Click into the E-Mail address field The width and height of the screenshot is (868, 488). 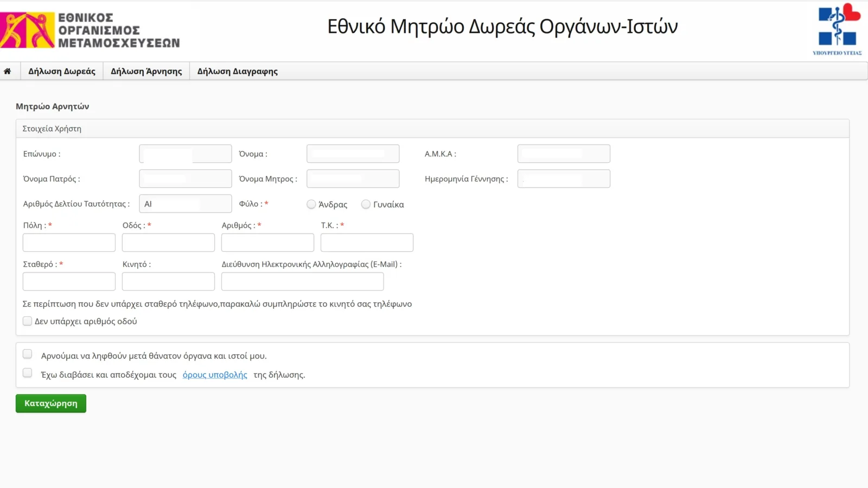pos(303,282)
